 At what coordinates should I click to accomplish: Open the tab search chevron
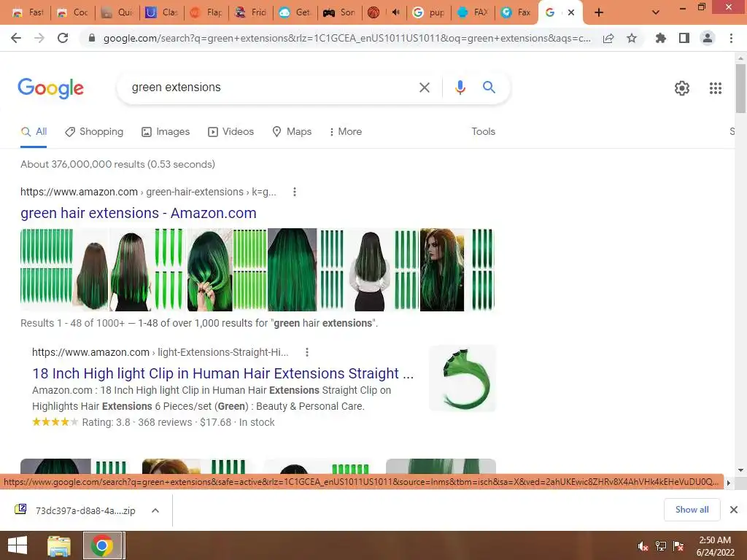(x=656, y=12)
